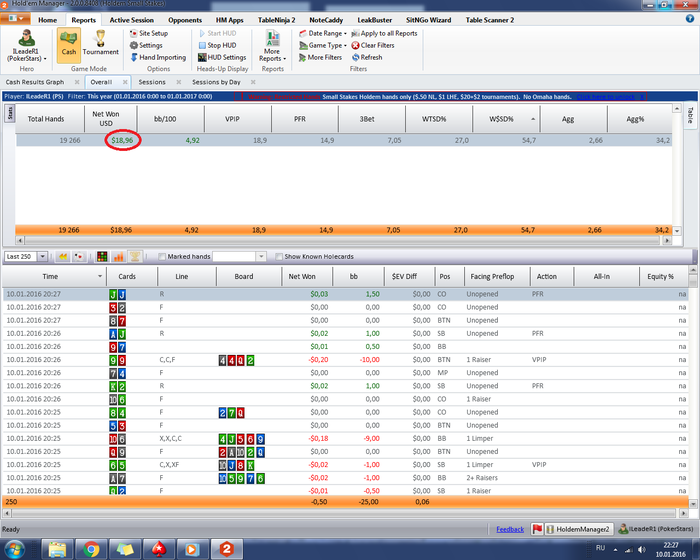Close the Overall report tab
This screenshot has height=560, width=700.
(125, 82)
